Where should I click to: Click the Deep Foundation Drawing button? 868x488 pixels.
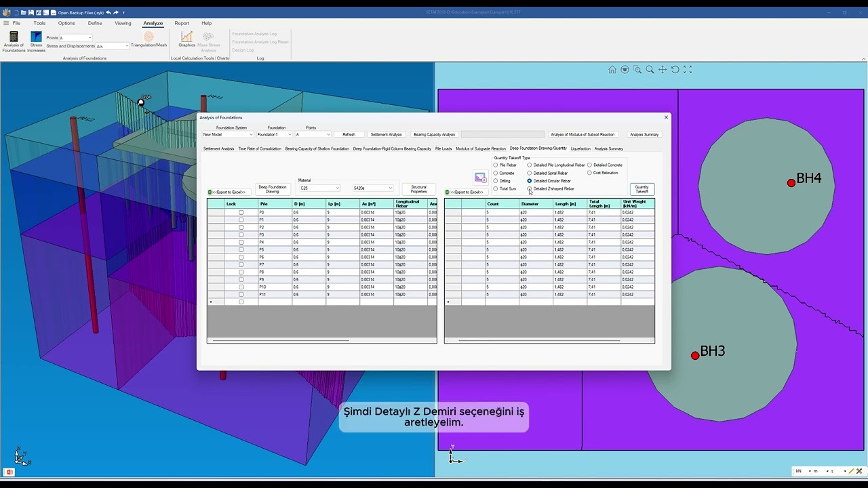point(273,189)
